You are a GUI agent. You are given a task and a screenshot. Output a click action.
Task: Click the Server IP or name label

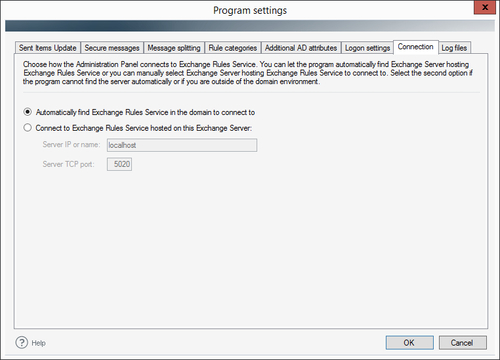point(71,144)
